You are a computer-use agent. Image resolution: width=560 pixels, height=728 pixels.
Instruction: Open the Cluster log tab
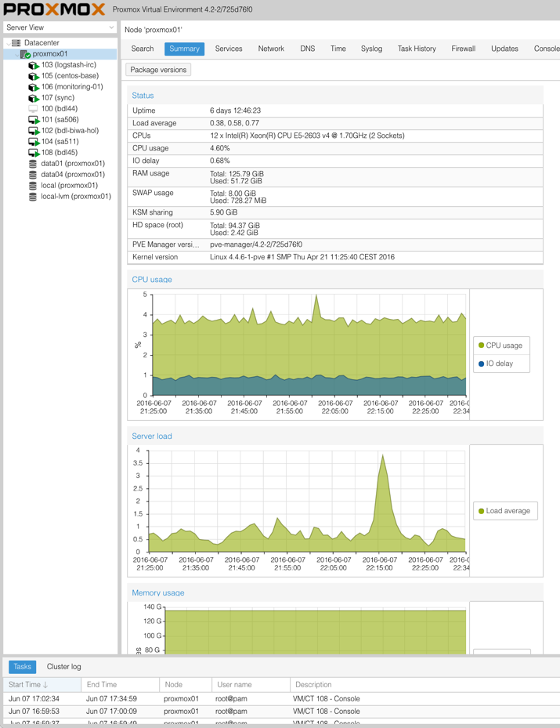[63, 667]
